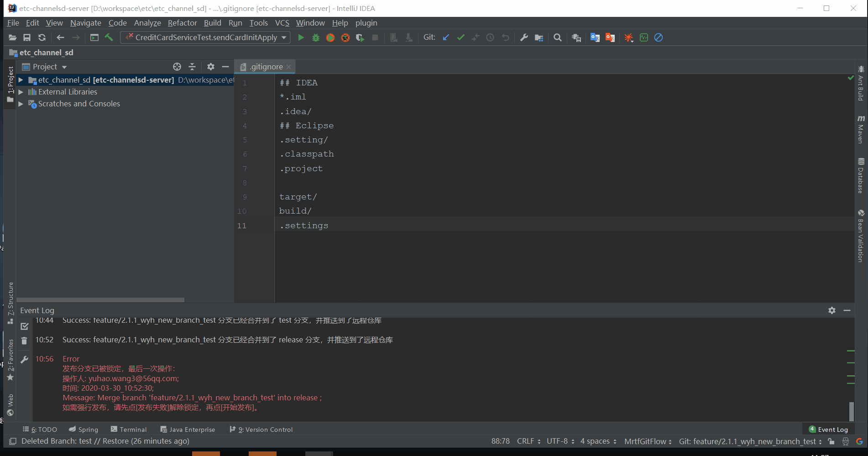Click the inspector hector icon in status bar
868x456 pixels.
click(846, 441)
